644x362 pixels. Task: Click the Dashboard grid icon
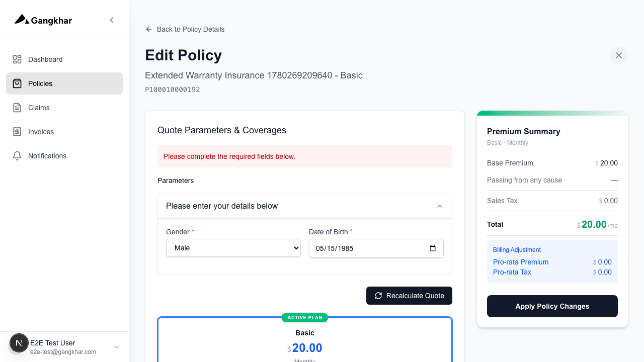[17, 59]
